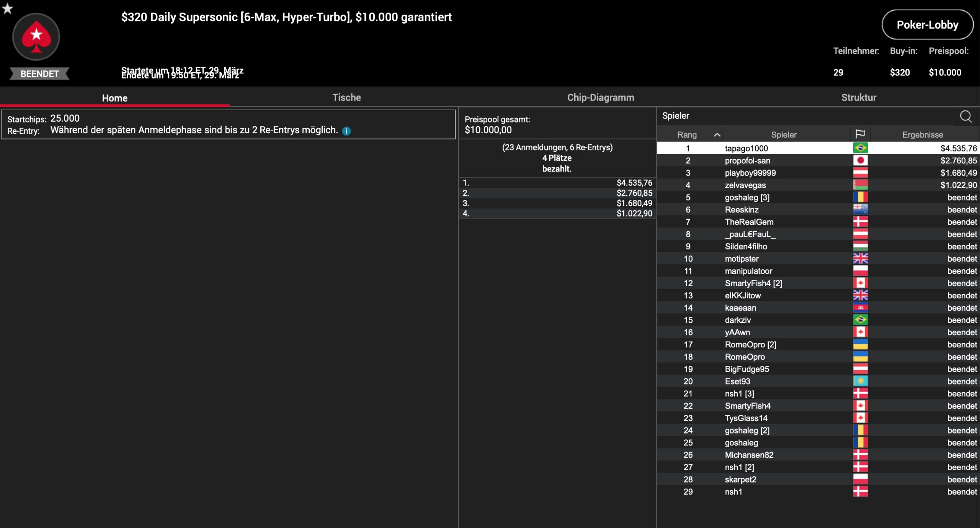Click the Poker-Lobby button
This screenshot has width=980, height=528.
point(927,25)
